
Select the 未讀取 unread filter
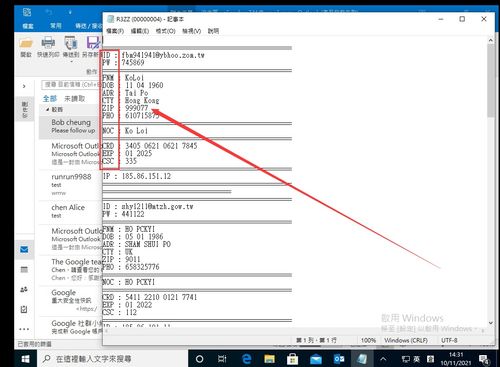[75, 99]
